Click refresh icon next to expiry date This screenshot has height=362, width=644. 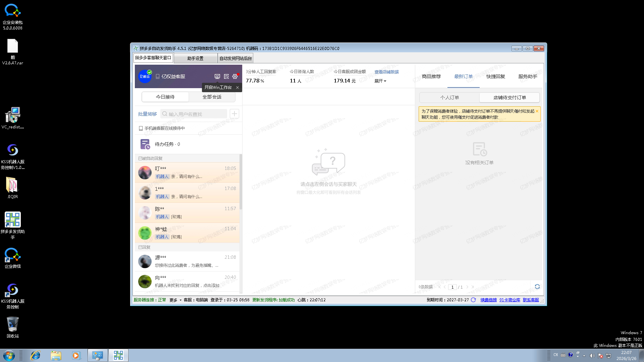pyautogui.click(x=473, y=300)
